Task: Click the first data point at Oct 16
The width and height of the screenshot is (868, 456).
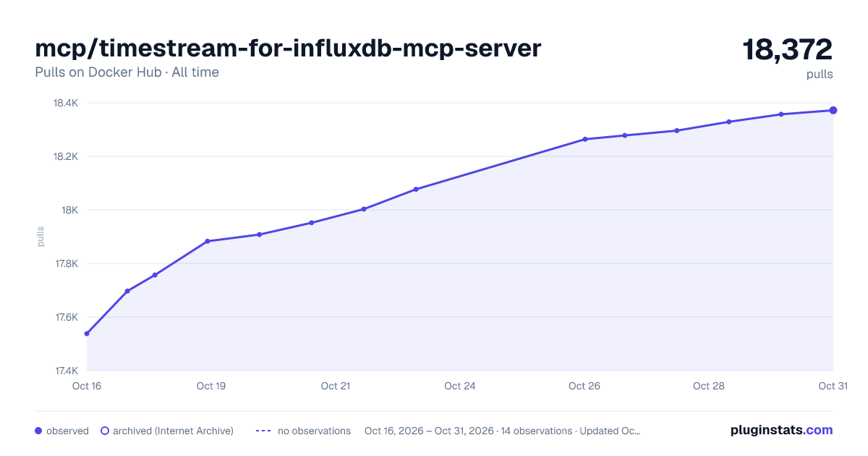Action: coord(87,334)
